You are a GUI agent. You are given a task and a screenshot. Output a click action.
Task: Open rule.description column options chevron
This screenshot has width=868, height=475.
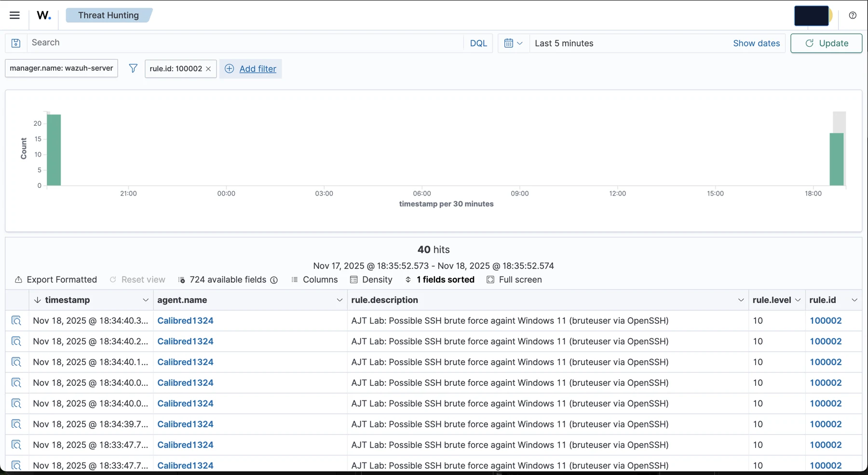[741, 300]
